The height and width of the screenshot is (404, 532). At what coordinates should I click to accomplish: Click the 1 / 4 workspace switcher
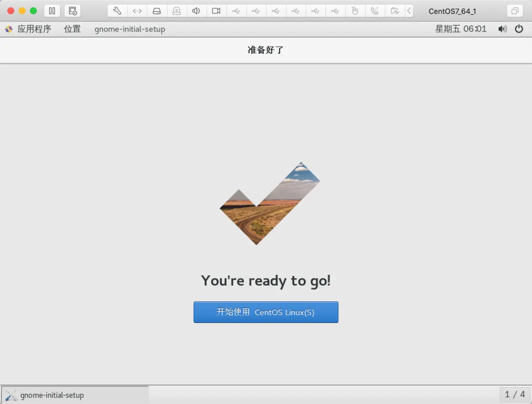(515, 394)
